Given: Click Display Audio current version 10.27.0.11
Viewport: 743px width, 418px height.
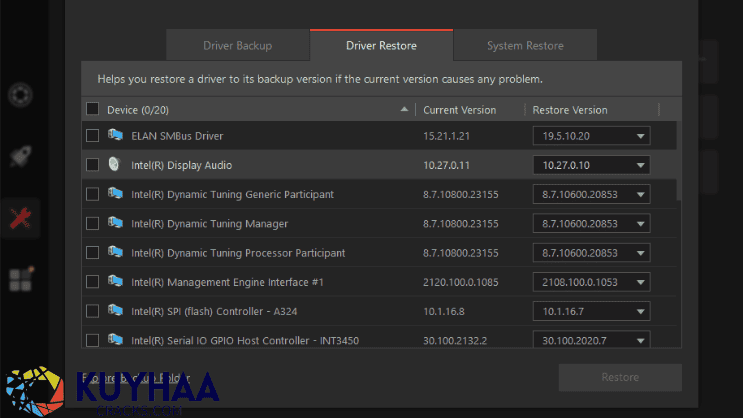Looking at the screenshot, I should [x=446, y=165].
